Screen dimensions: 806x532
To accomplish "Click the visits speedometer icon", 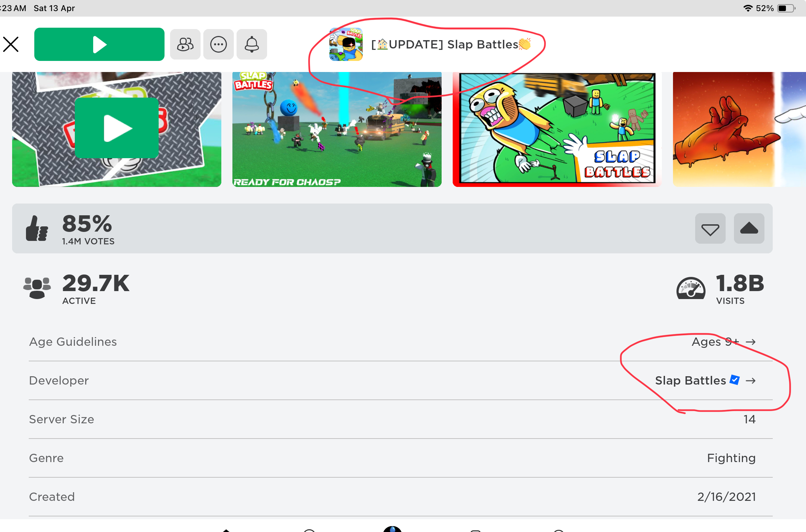I will point(691,288).
